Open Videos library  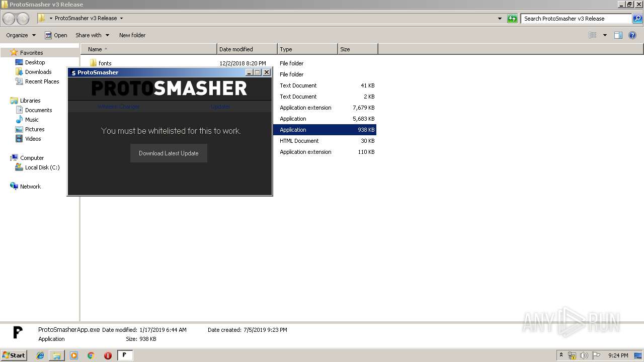[x=33, y=139]
